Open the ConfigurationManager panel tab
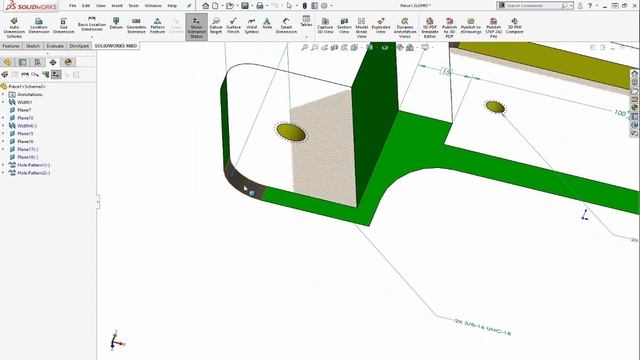 [38, 62]
